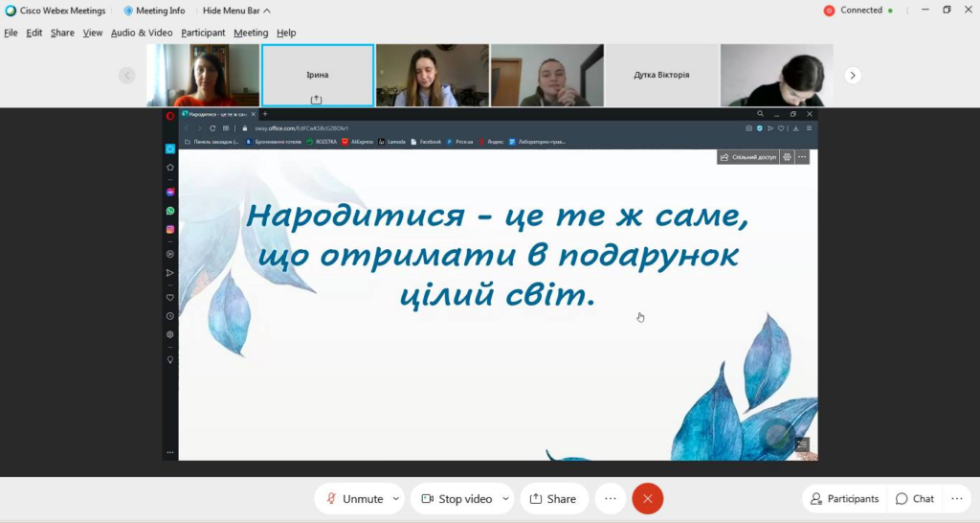Select Дутка Вікторія participant tile
The width and height of the screenshot is (980, 523).
pyautogui.click(x=661, y=75)
